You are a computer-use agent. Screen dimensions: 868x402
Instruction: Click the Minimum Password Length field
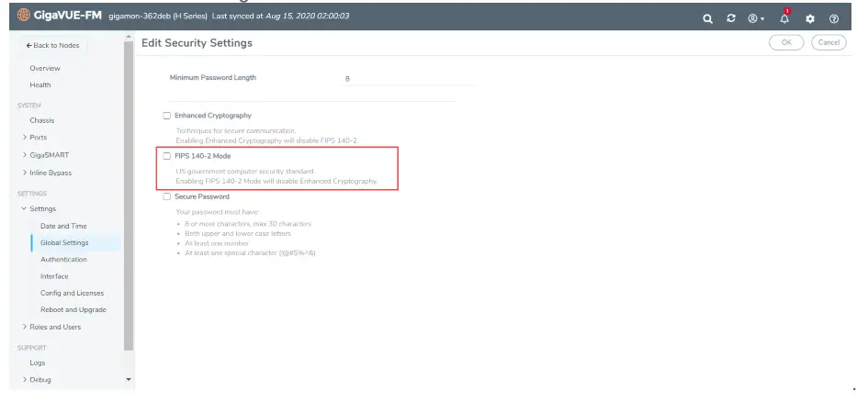point(408,79)
